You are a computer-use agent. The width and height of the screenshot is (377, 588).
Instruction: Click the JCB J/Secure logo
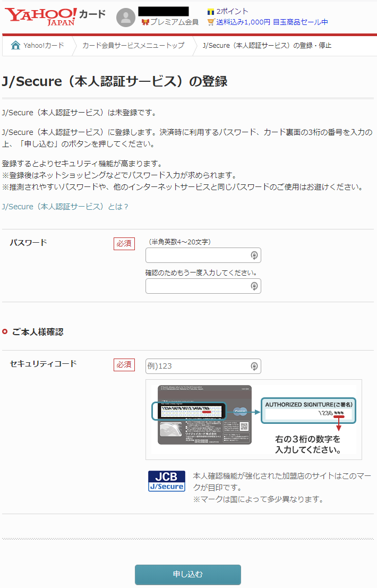coord(167,481)
